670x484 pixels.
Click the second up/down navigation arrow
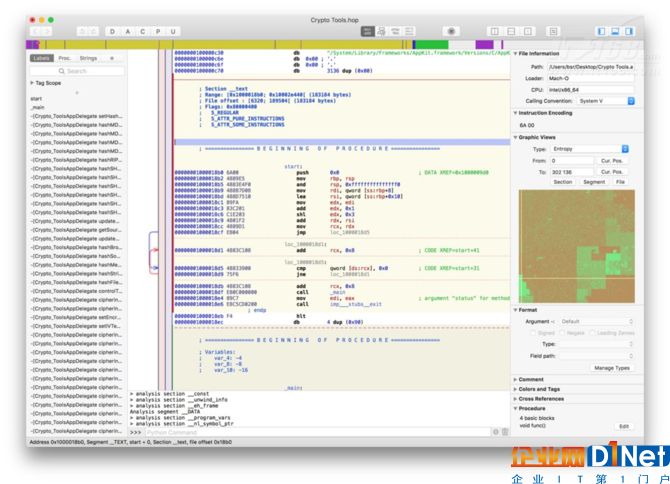(x=93, y=31)
